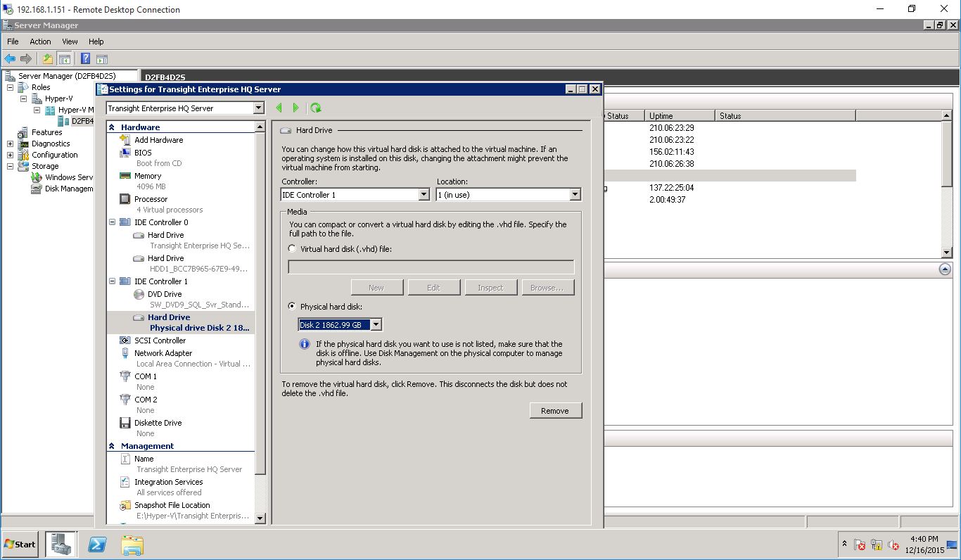The width and height of the screenshot is (961, 560).
Task: Select the Processor item
Action: (151, 199)
